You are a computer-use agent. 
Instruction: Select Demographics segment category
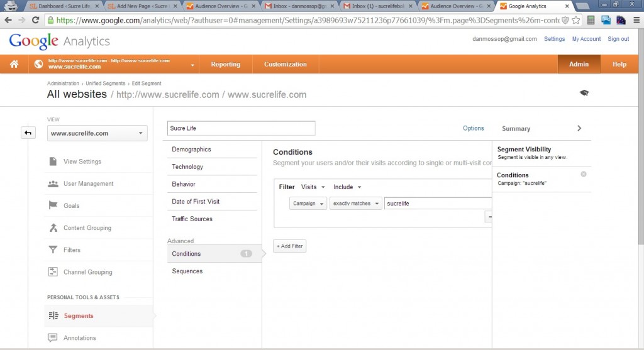click(x=212, y=150)
